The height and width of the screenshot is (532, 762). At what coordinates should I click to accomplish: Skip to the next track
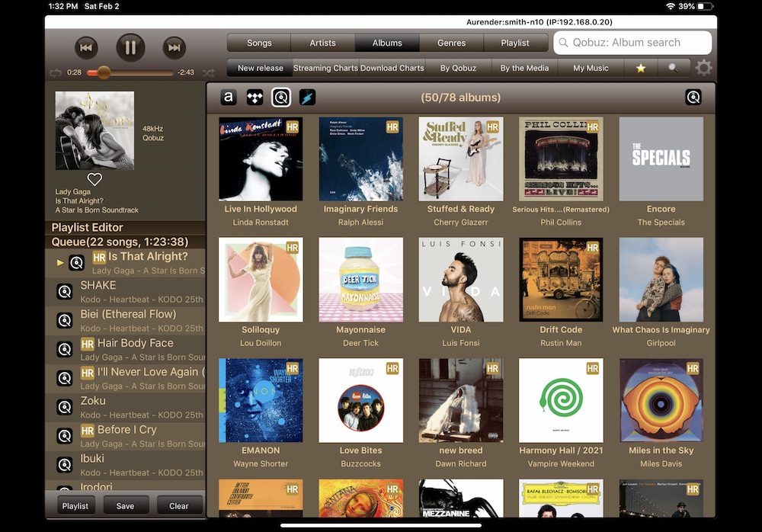click(174, 48)
